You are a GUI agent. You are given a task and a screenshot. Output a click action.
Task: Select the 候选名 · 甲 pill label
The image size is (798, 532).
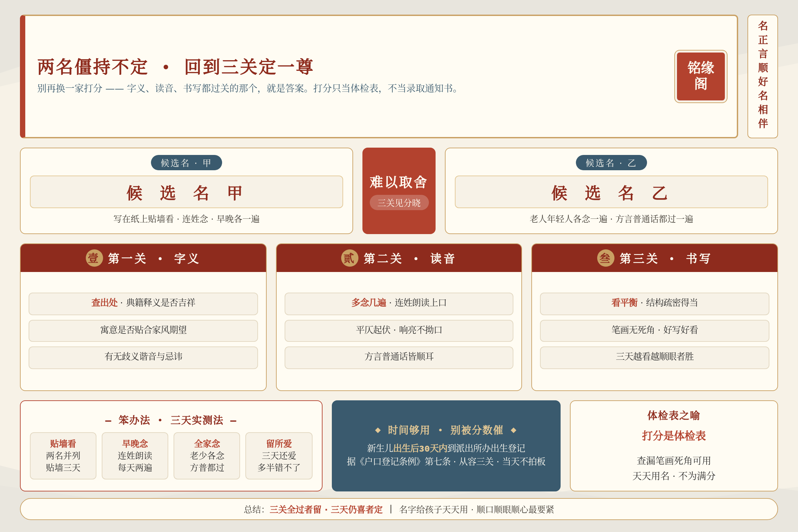point(186,163)
